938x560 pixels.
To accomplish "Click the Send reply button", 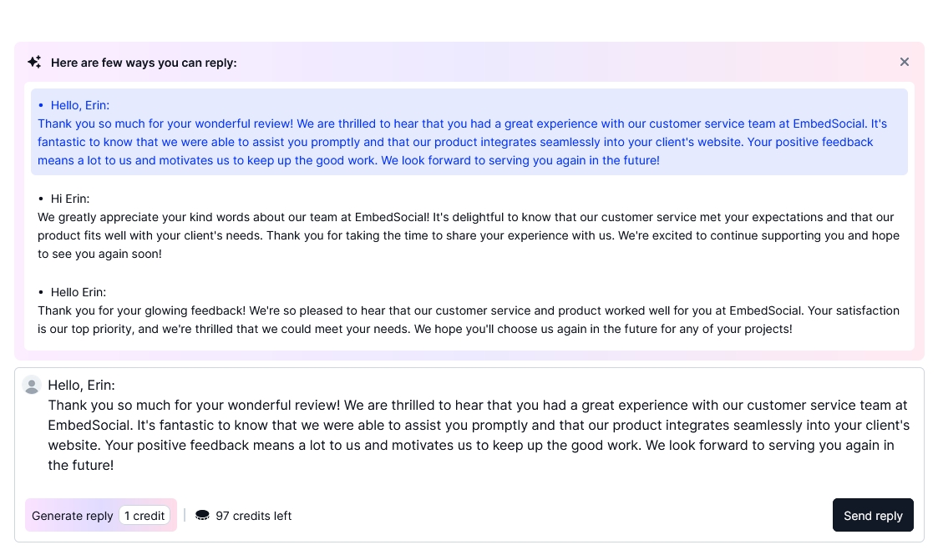I will tap(873, 516).
